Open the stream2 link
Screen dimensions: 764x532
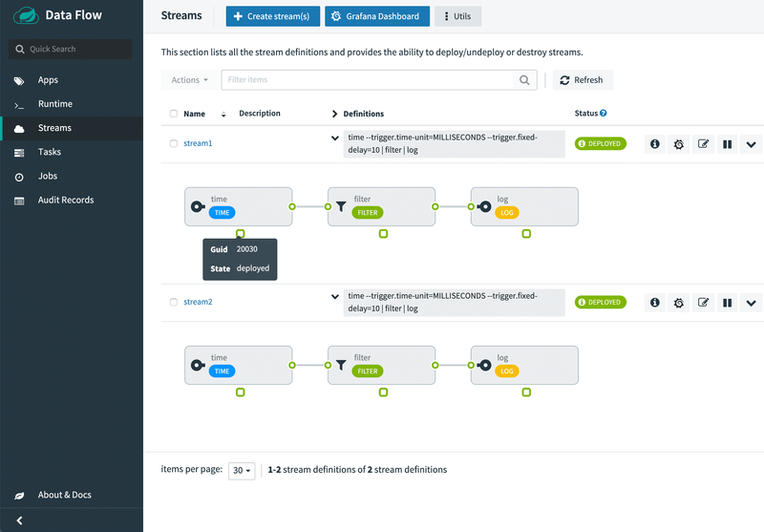coord(198,302)
